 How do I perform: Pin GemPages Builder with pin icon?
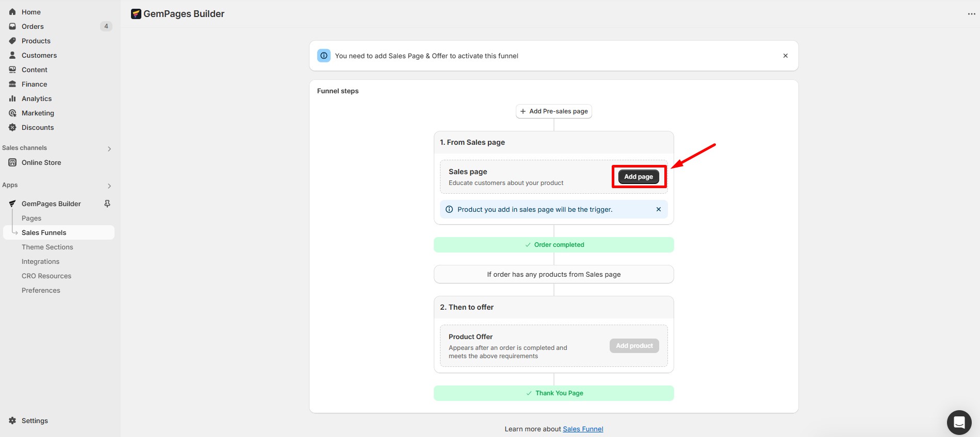107,204
